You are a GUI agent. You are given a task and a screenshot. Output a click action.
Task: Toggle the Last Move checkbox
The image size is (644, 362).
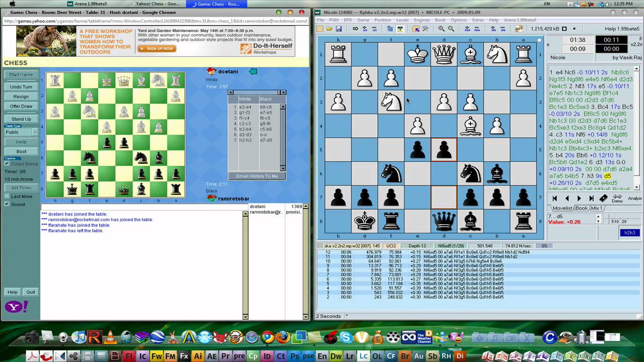coord(7,197)
